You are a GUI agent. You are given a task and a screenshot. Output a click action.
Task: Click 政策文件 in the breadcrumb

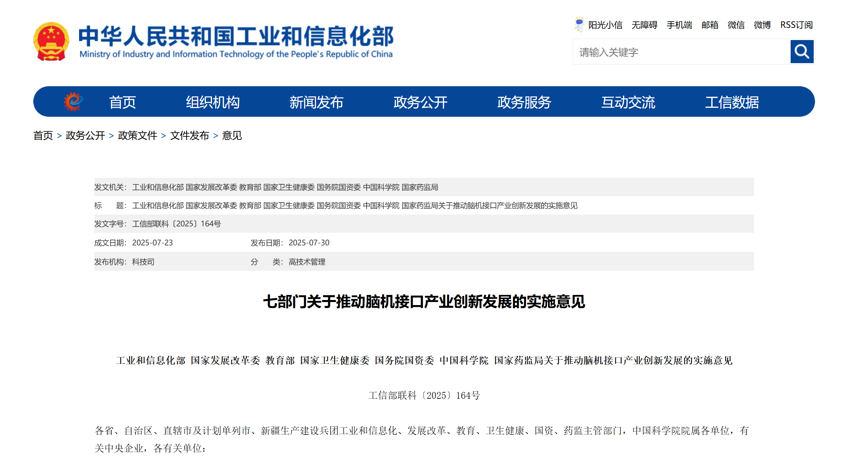click(137, 135)
